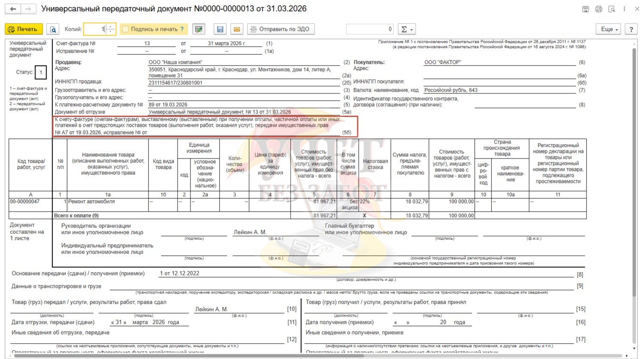
Task: Open help with question mark button
Action: tap(631, 29)
